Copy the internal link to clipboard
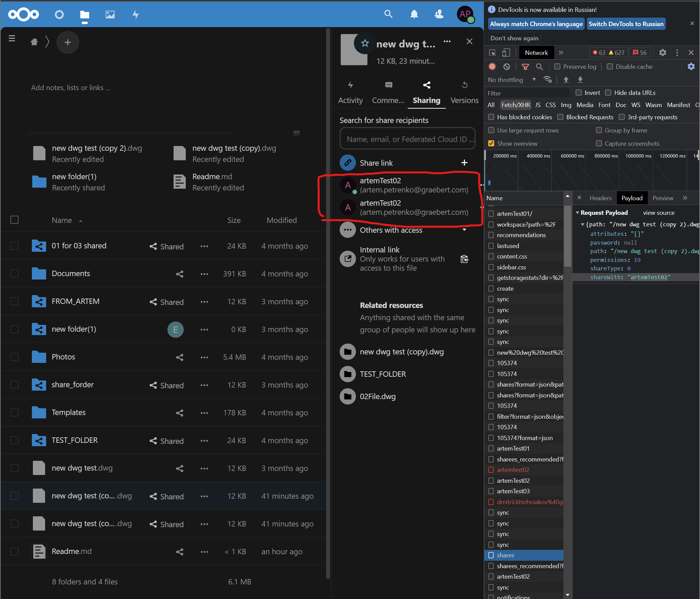Image resolution: width=700 pixels, height=599 pixels. (x=464, y=259)
